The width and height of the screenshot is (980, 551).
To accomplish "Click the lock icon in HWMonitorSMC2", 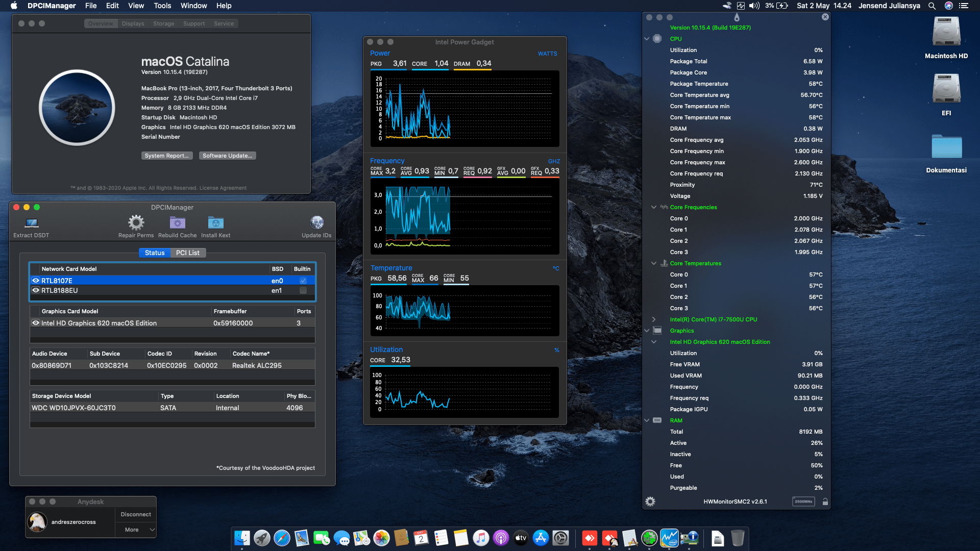I will coord(825,502).
